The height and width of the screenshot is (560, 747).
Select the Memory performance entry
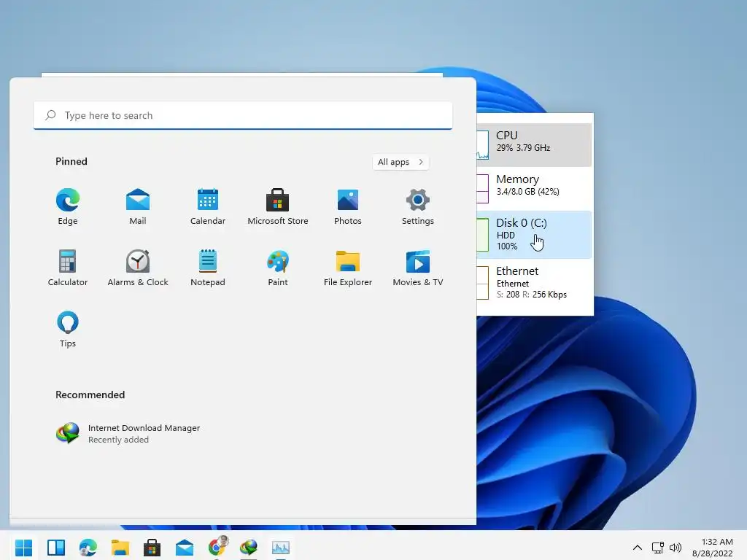pos(534,189)
